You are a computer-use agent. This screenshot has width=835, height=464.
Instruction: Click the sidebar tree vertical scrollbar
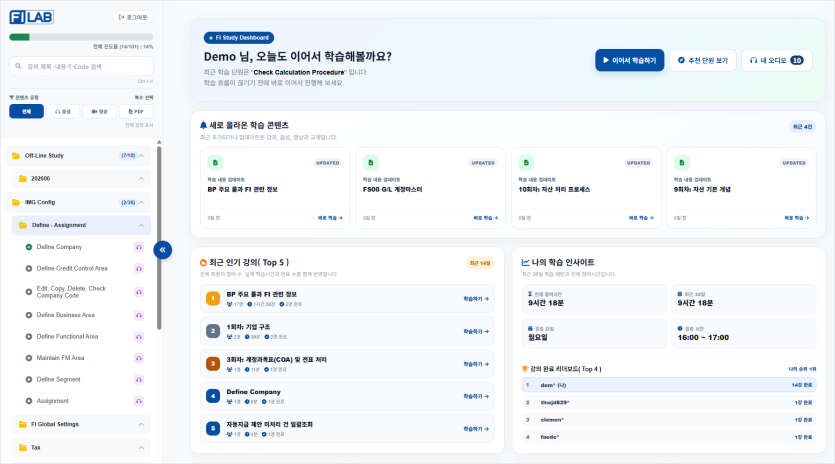point(159,237)
